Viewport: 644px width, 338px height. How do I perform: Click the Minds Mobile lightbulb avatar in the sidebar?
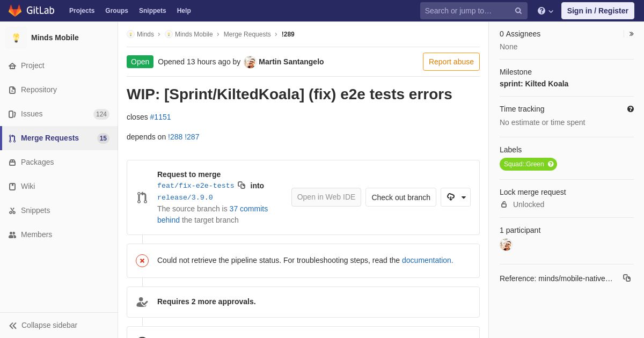(16, 38)
